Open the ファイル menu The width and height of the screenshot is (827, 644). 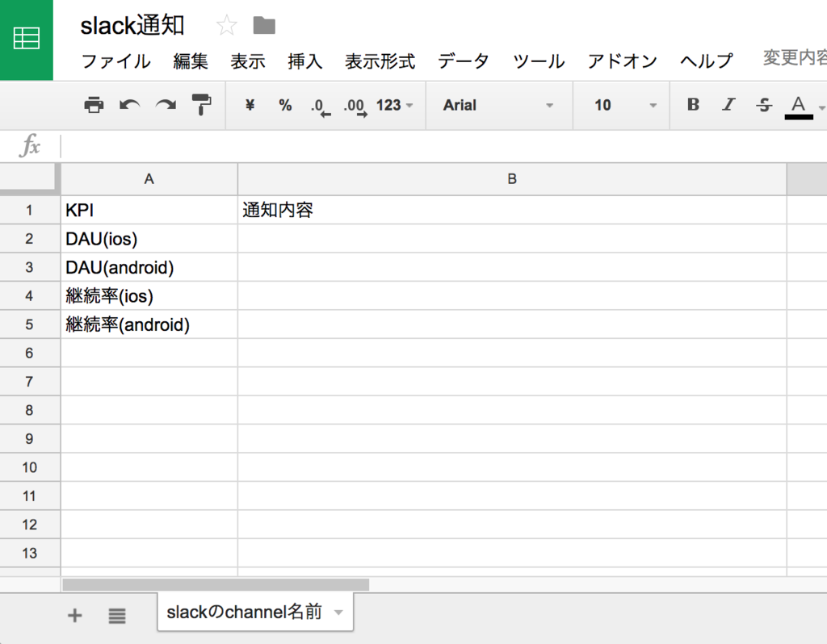(116, 61)
